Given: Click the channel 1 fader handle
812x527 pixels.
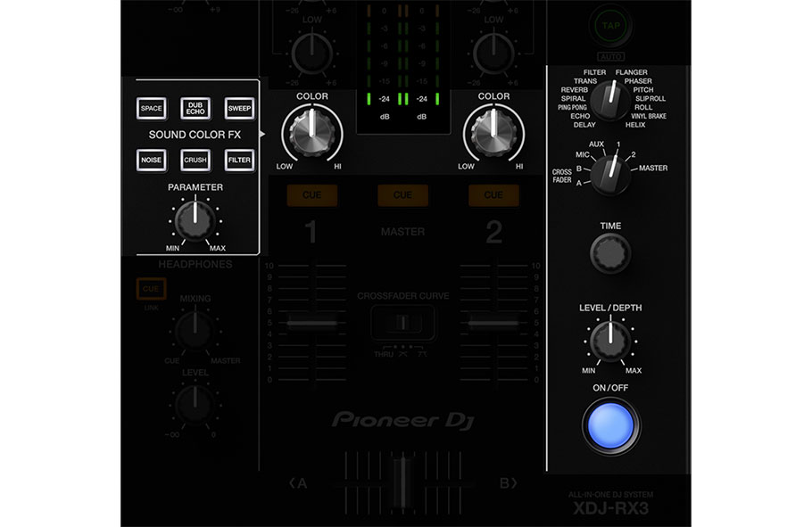Looking at the screenshot, I should [311, 323].
